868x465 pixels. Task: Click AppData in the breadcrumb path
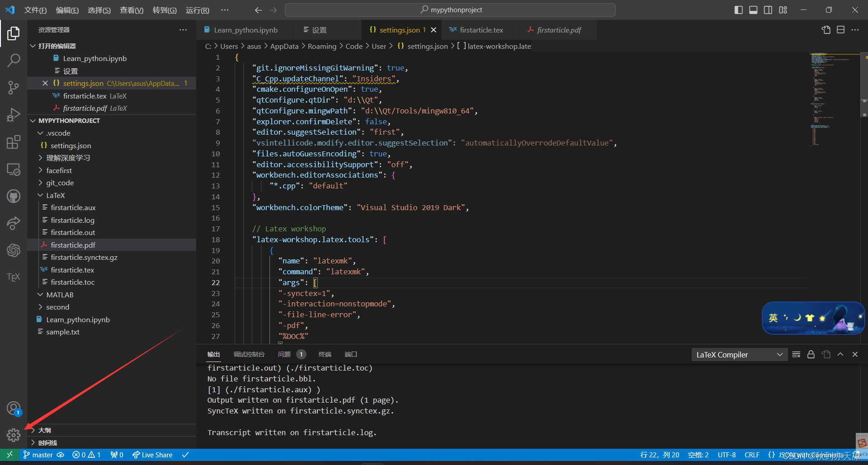(x=284, y=46)
